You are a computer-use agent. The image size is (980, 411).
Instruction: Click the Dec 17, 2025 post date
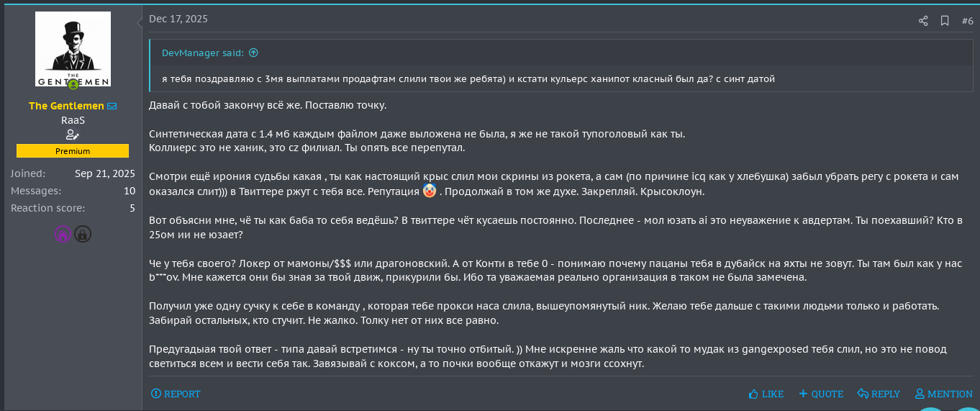click(x=178, y=19)
